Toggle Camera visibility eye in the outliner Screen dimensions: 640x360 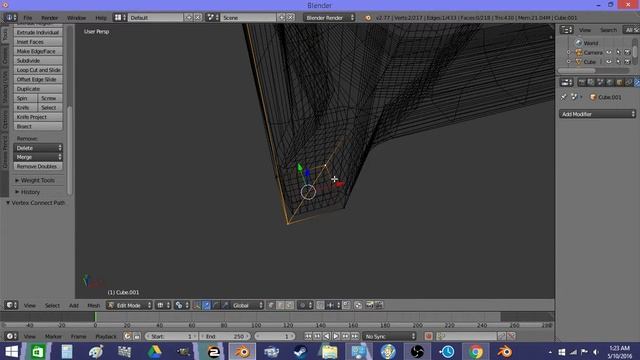click(x=609, y=52)
